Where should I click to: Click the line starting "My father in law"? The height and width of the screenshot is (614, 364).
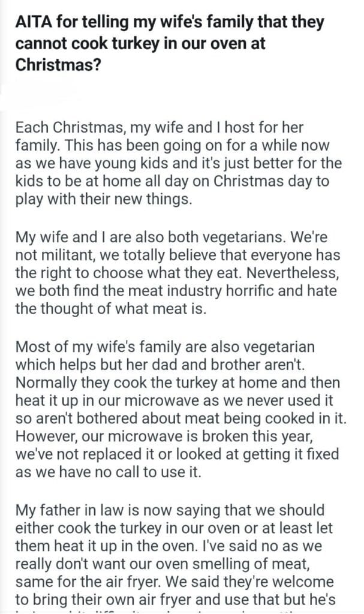tap(169, 510)
